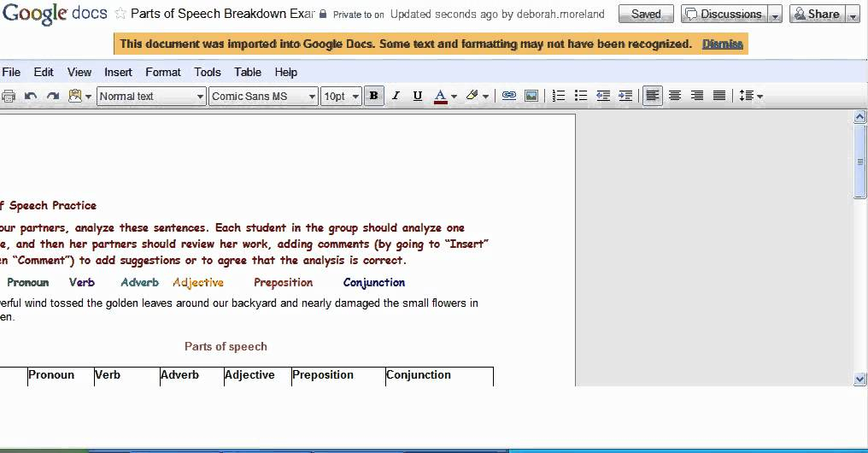868x453 pixels.
Task: Open the 10pt font size dropdown
Action: [341, 97]
